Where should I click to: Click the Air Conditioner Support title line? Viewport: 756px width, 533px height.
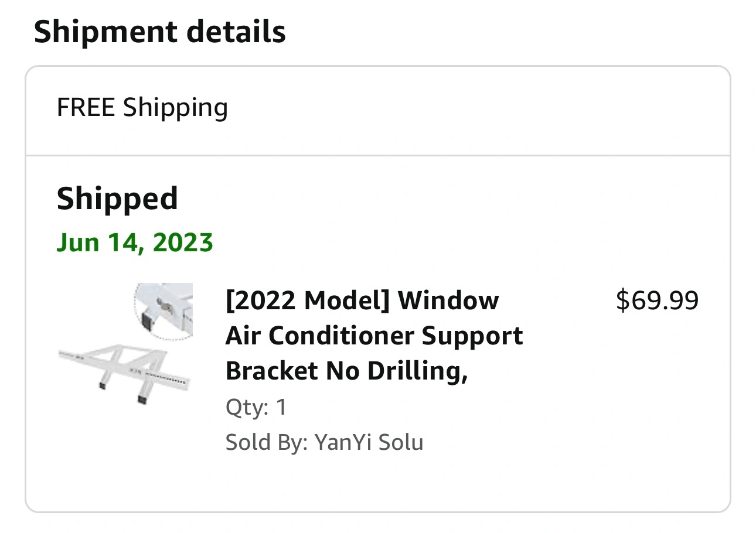pos(374,336)
